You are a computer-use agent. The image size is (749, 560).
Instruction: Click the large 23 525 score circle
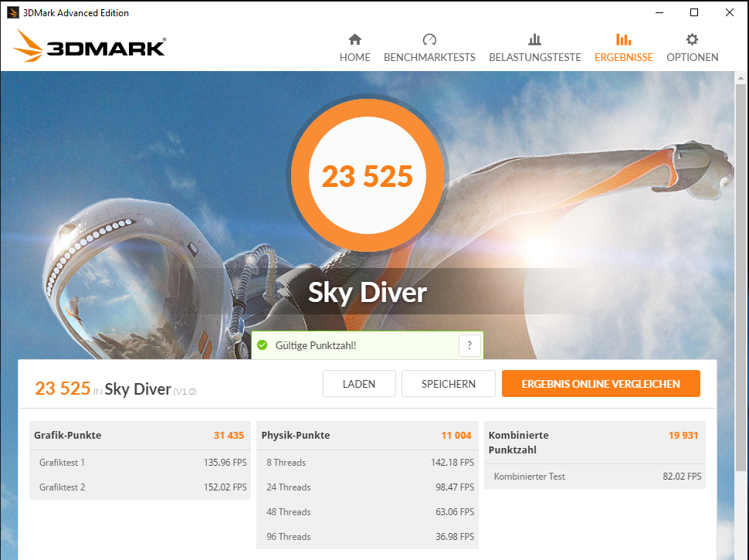coord(368,175)
